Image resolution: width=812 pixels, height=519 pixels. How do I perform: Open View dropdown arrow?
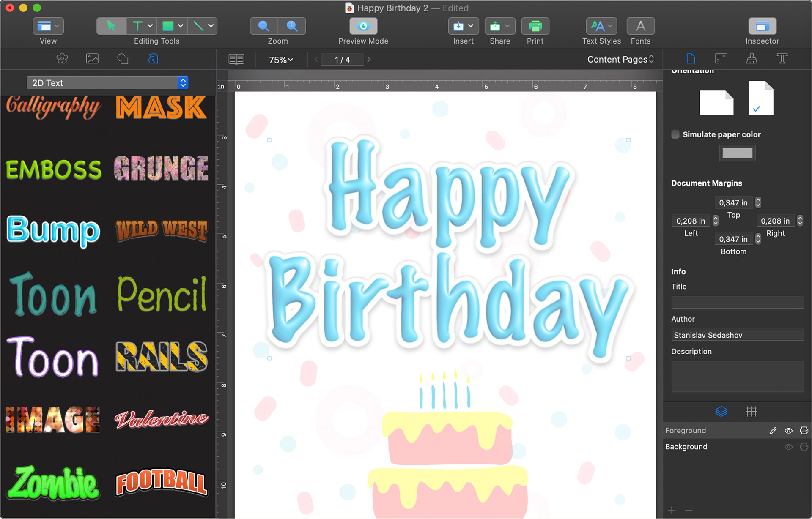point(57,26)
